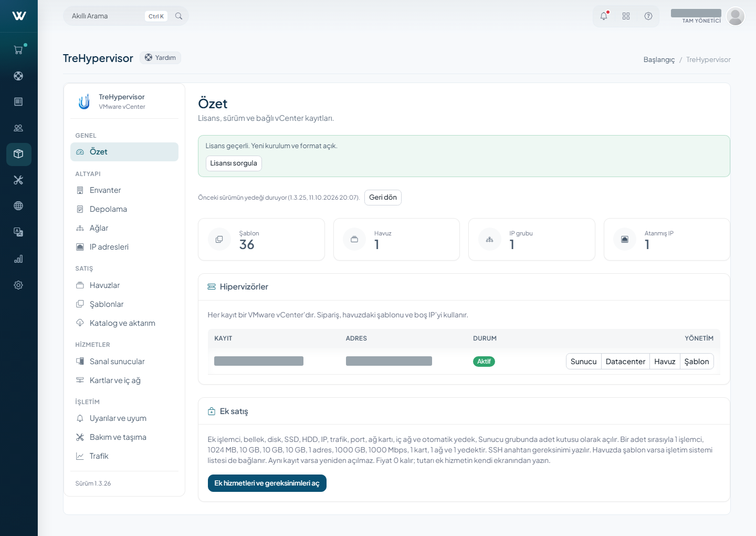Click the Aktif status badge
The width and height of the screenshot is (756, 536).
[x=484, y=362]
